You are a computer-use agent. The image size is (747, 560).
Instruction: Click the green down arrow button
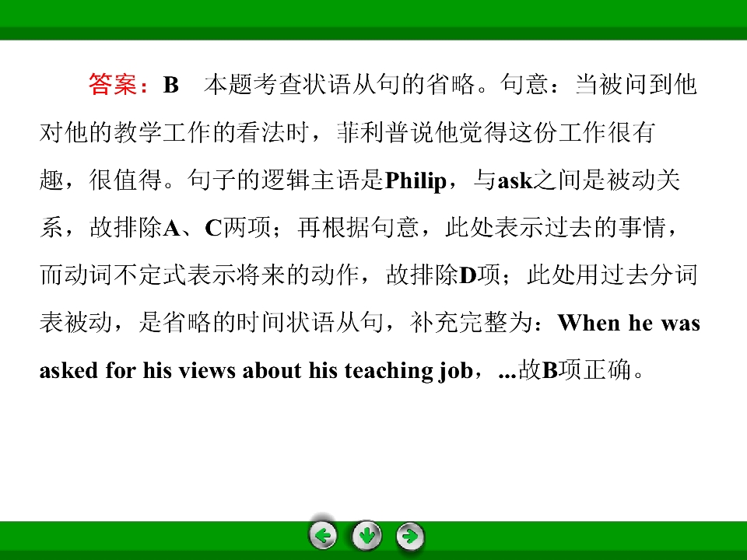point(366,536)
